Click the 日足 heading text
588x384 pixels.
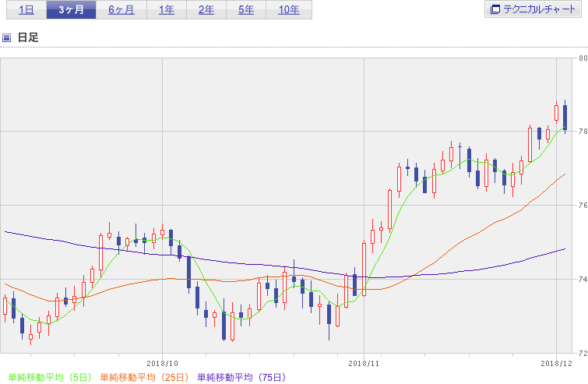28,37
